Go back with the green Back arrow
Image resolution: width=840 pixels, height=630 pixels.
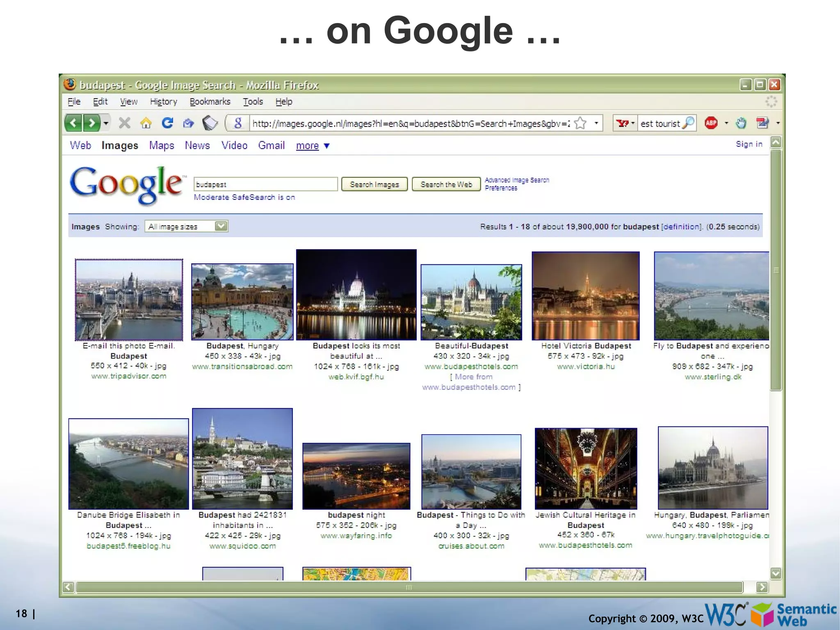[x=73, y=123]
